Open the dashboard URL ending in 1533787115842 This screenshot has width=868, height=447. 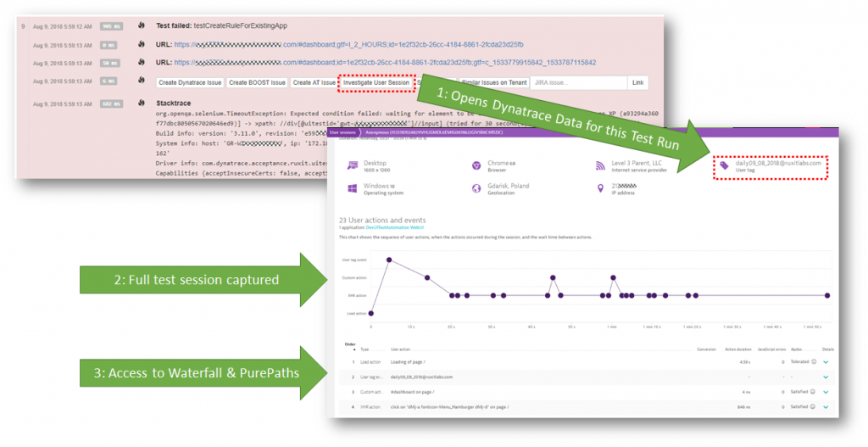[x=386, y=63]
